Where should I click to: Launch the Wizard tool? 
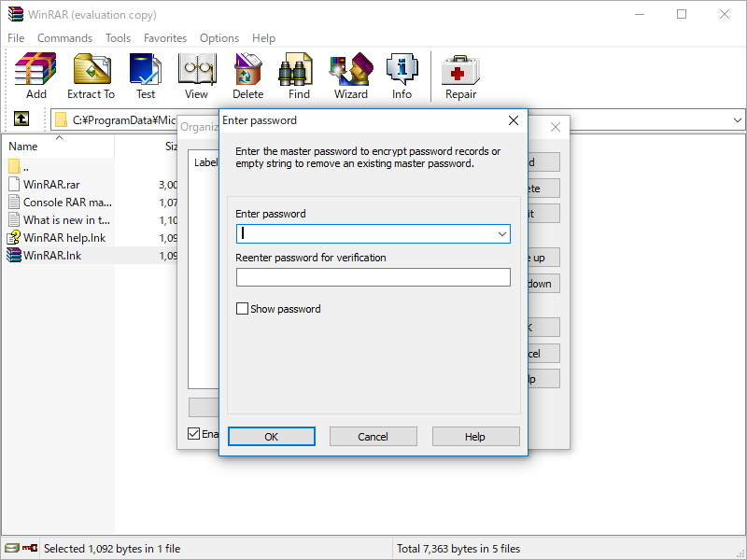click(351, 69)
